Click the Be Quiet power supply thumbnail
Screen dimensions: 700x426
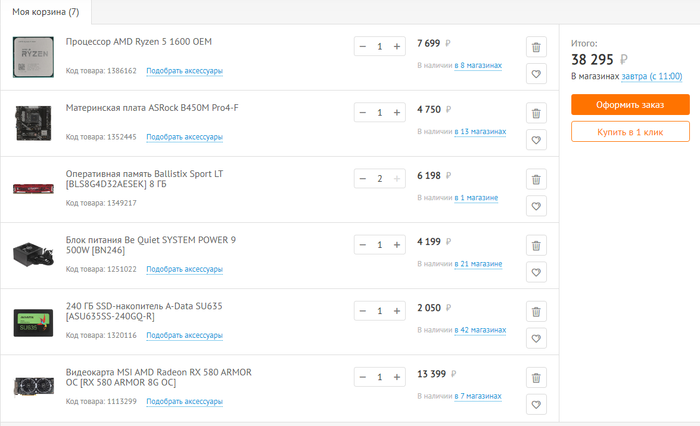coord(33,255)
